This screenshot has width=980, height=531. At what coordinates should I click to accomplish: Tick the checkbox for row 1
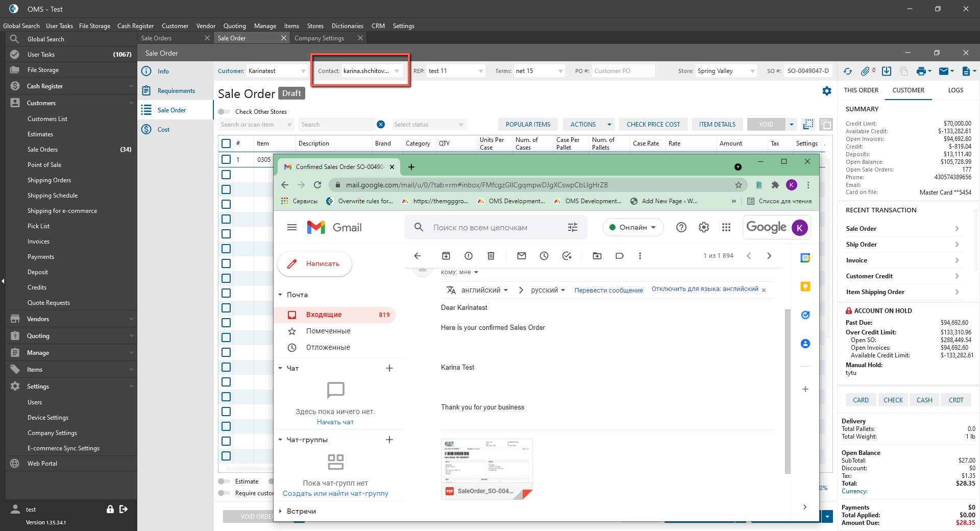coord(226,159)
